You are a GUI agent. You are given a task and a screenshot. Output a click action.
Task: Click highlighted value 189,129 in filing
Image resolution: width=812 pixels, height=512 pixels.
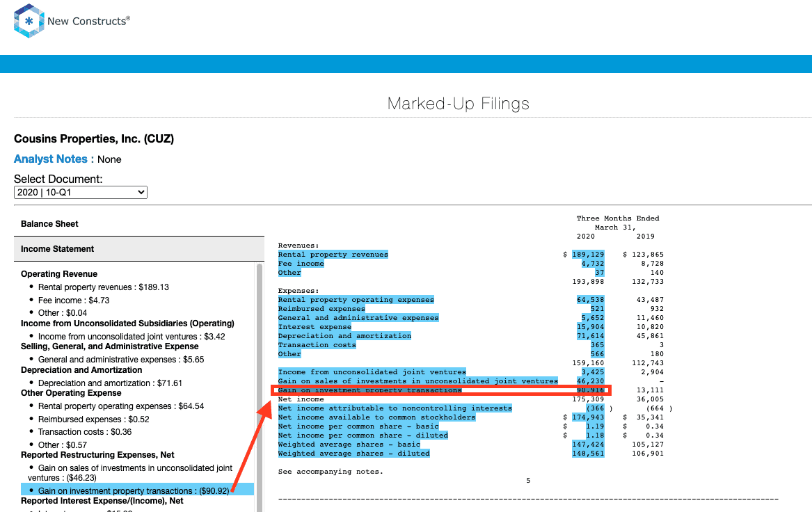tap(588, 255)
